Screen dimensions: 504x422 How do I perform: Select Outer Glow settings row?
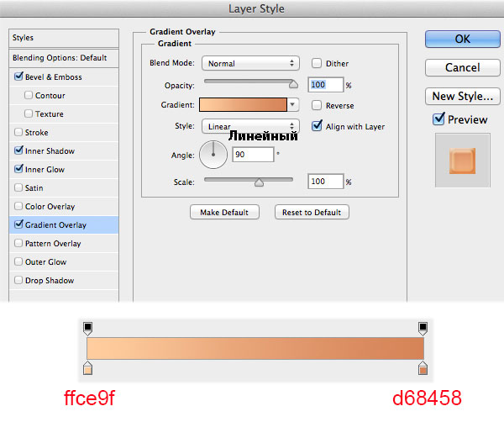click(64, 261)
